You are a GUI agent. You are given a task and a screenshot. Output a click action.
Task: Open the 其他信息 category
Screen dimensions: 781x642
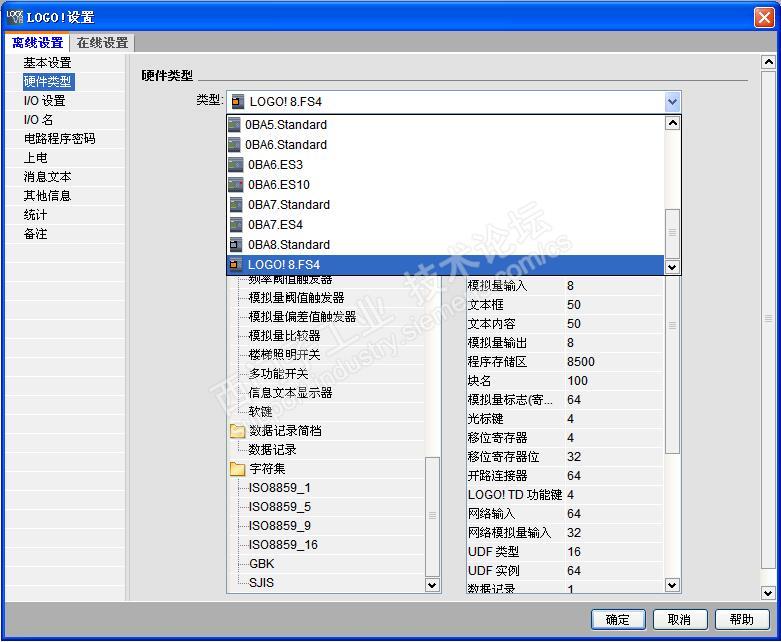click(x=47, y=196)
